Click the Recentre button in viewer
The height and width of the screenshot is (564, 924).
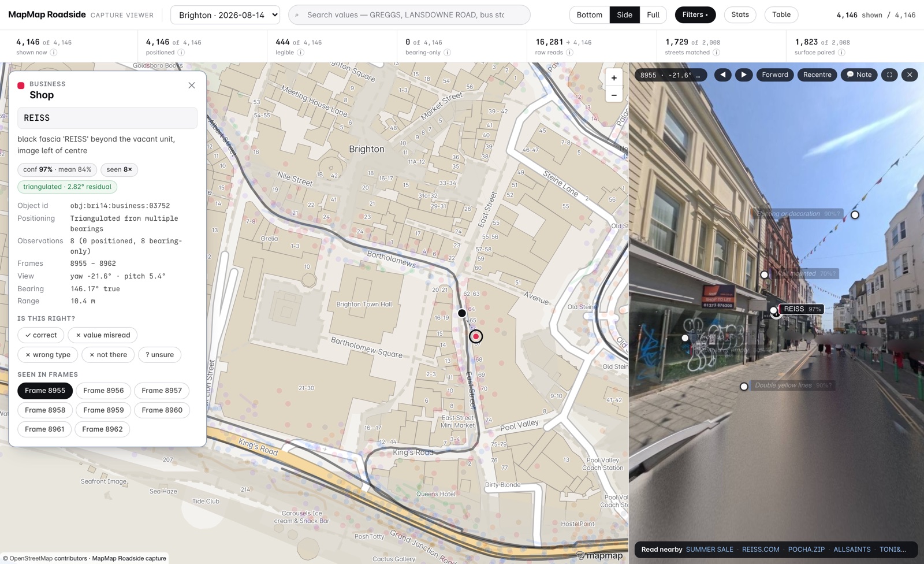pos(817,75)
